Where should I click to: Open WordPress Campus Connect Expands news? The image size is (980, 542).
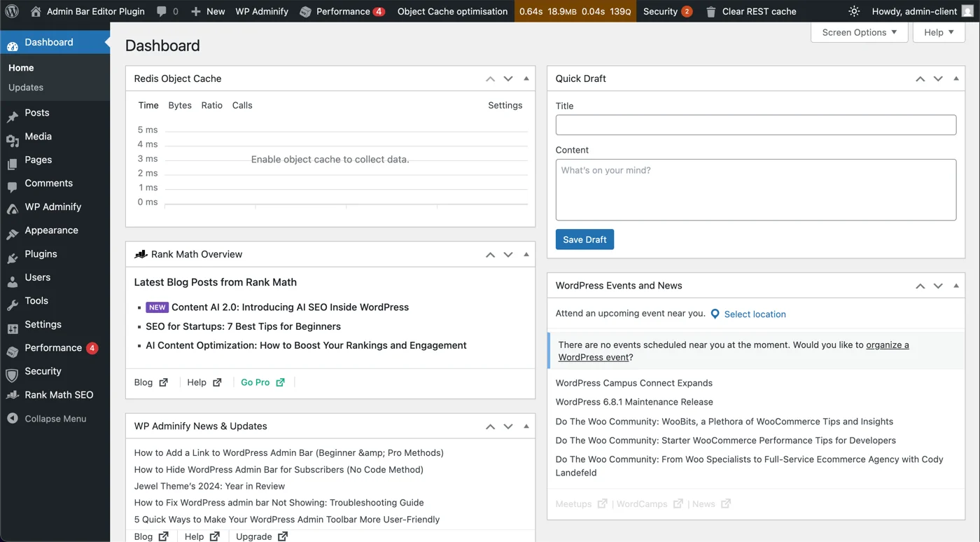tap(634, 383)
